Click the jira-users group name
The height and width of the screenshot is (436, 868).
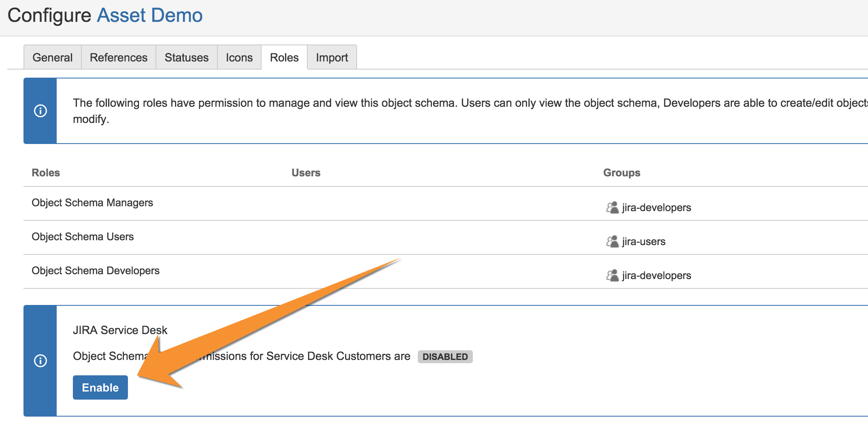click(643, 241)
